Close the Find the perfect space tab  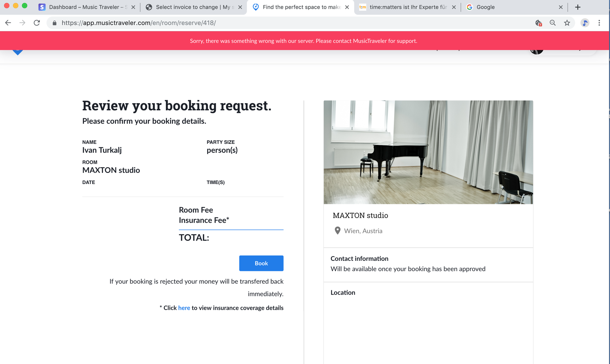347,7
